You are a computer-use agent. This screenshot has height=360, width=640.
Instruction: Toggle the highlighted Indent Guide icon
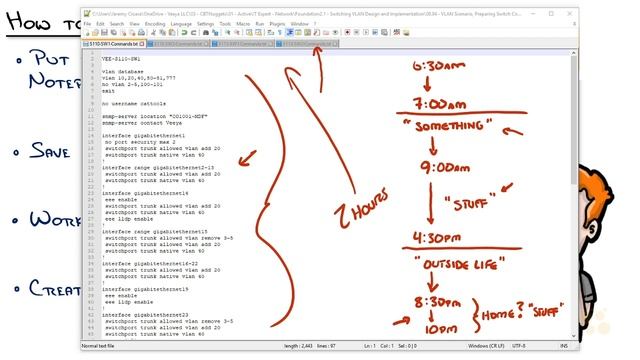tap(289, 33)
